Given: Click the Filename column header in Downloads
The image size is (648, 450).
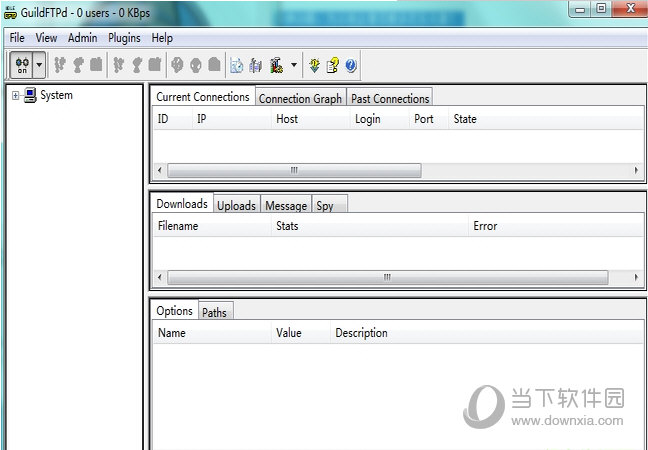Looking at the screenshot, I should 212,226.
